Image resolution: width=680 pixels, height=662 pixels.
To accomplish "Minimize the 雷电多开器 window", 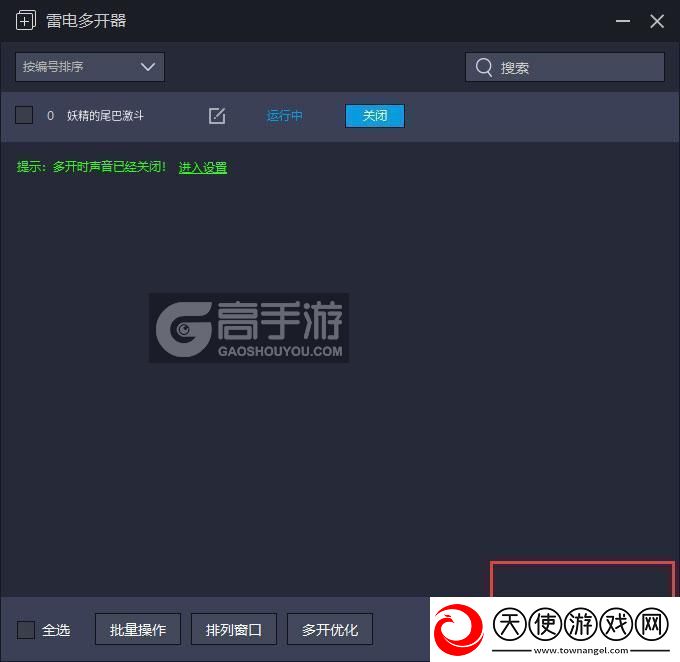I will 623,21.
